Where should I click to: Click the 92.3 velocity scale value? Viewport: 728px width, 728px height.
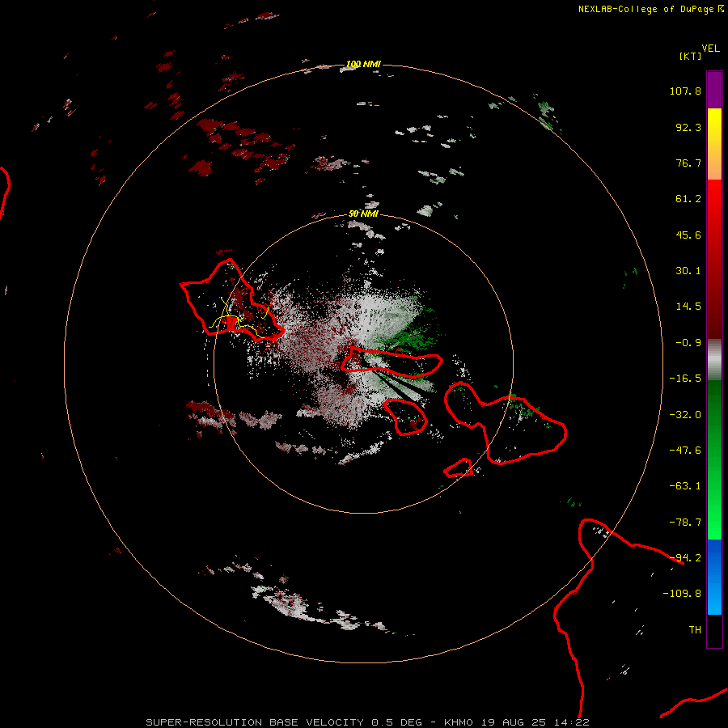pos(688,127)
